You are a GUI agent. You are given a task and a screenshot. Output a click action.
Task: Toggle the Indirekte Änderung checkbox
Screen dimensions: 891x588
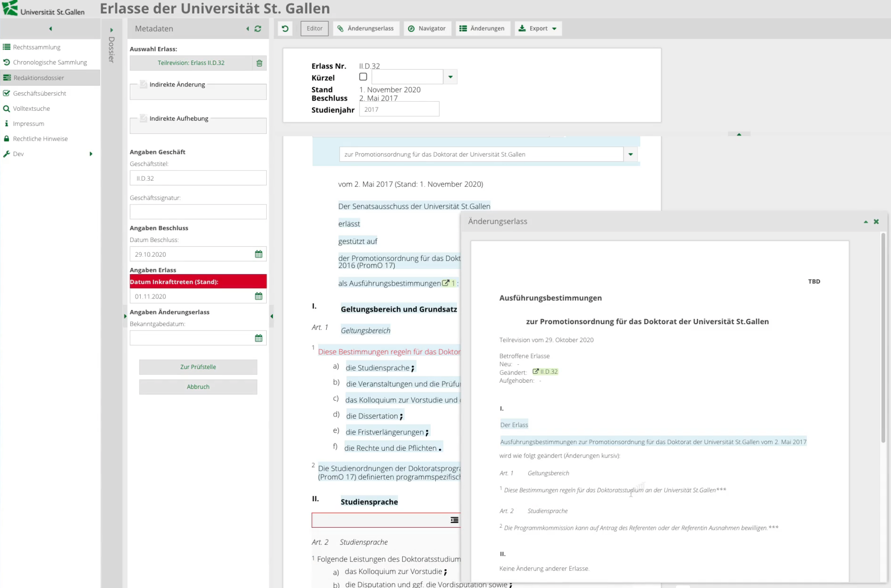[x=144, y=84]
